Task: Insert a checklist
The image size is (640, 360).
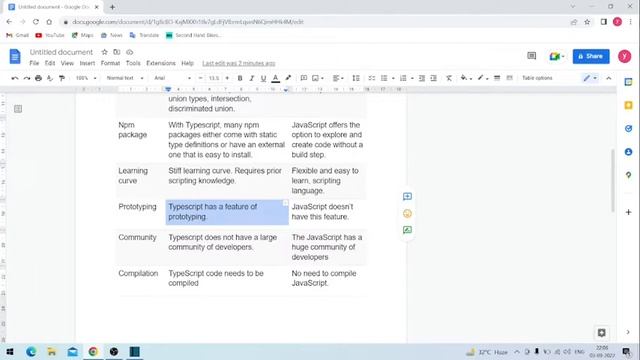Action: pos(371,78)
